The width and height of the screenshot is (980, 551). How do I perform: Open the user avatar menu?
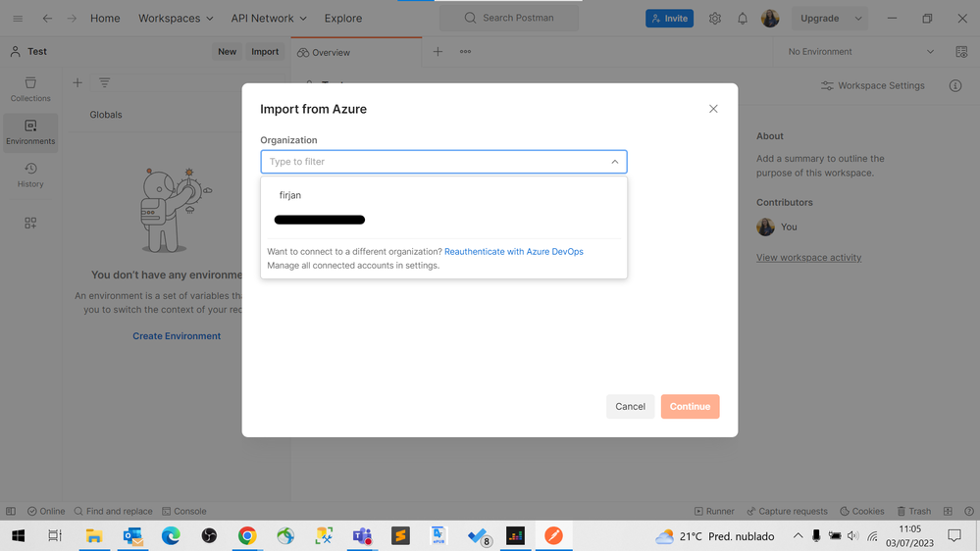click(x=770, y=18)
